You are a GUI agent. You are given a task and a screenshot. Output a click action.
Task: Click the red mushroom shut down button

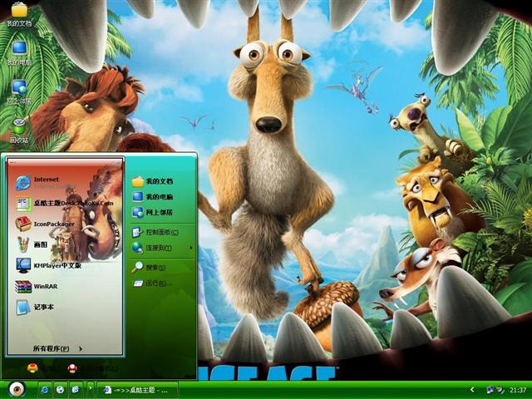click(x=72, y=368)
